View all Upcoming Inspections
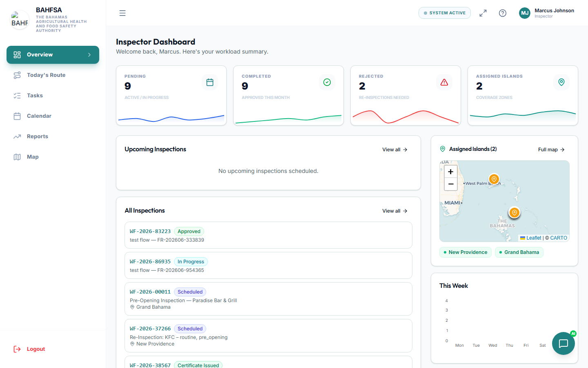The width and height of the screenshot is (588, 368). click(395, 150)
